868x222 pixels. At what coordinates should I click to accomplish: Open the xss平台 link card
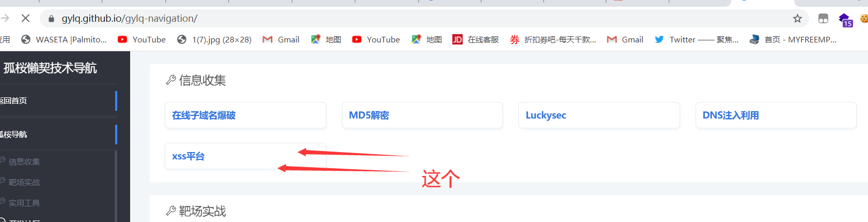(245, 156)
